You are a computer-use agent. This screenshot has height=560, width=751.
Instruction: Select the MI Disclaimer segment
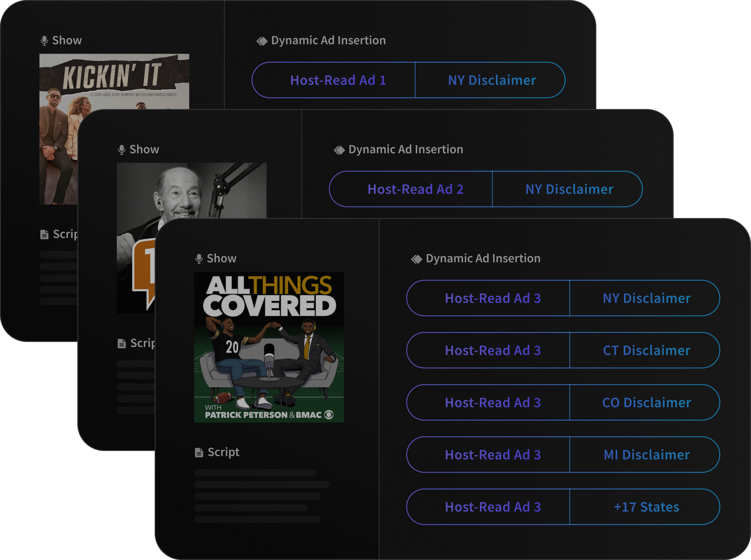point(644,455)
